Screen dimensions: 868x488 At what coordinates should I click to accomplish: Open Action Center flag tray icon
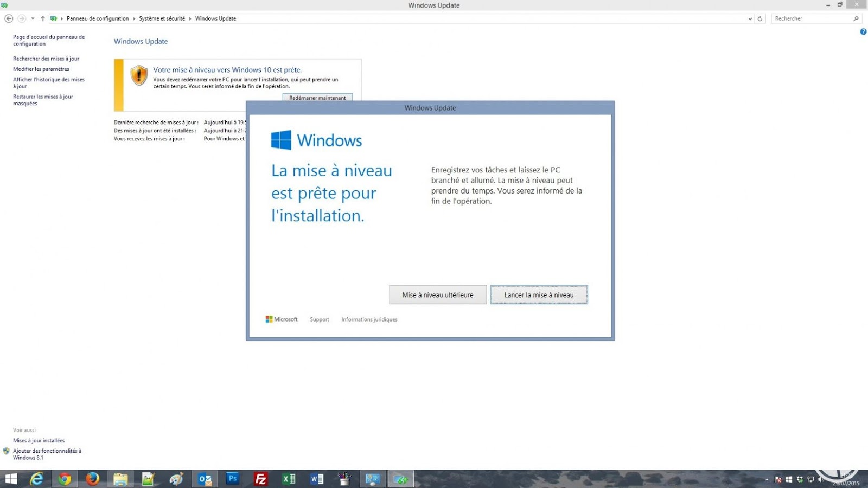pos(778,479)
